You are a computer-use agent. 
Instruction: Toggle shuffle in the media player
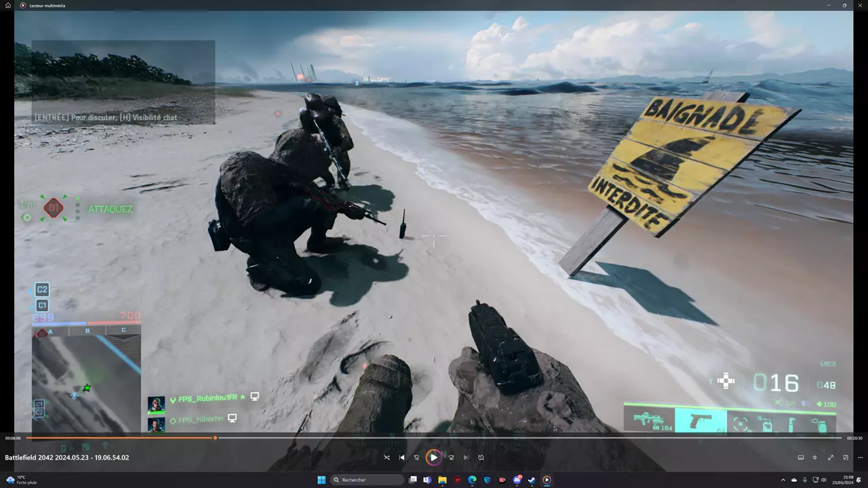pos(387,457)
